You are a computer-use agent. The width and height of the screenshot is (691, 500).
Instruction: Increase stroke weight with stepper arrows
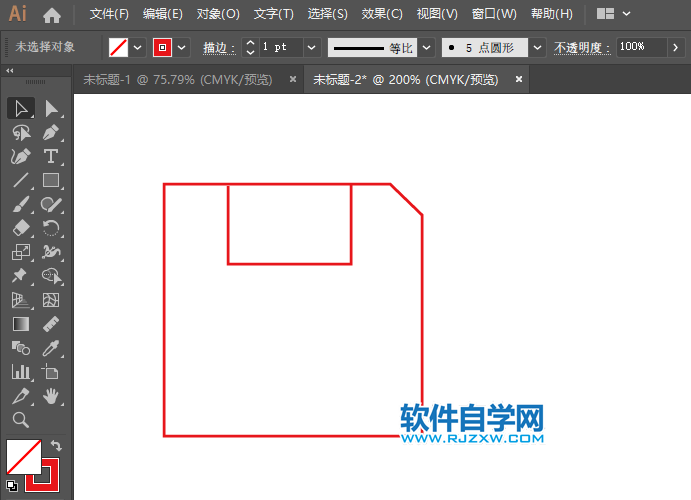(x=250, y=43)
